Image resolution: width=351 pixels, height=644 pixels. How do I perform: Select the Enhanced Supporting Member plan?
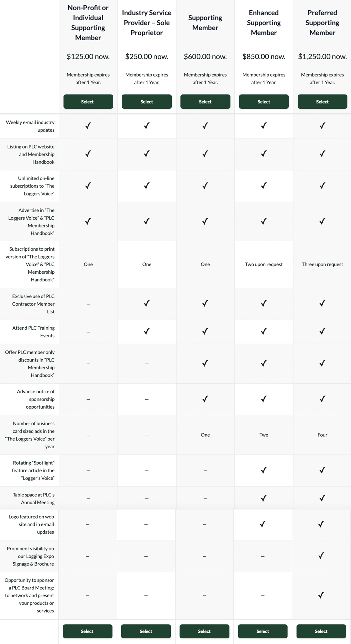pos(264,102)
